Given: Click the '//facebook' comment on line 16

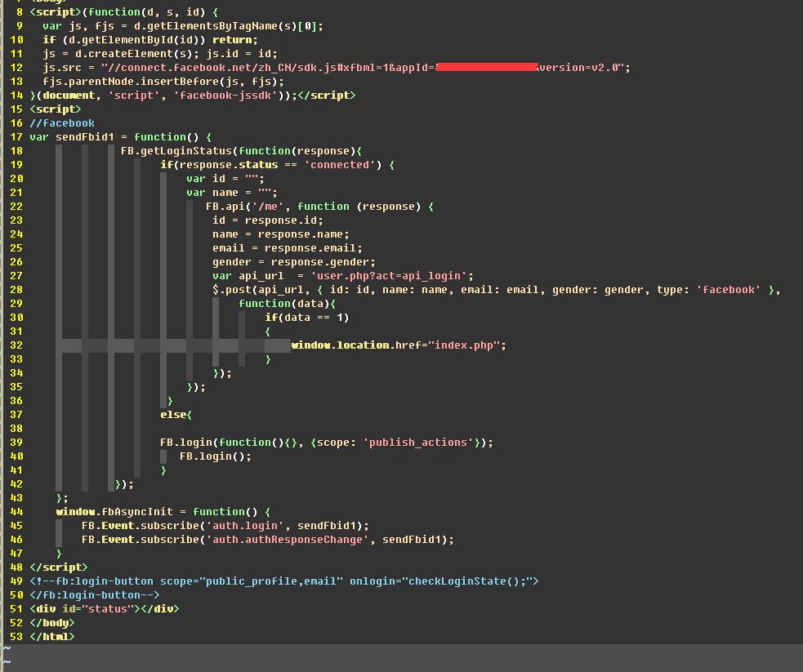Looking at the screenshot, I should pos(62,122).
